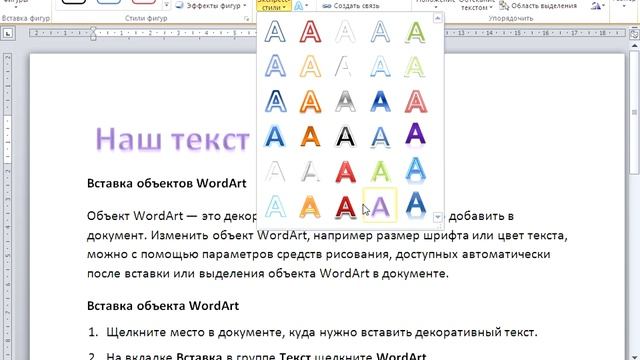The height and width of the screenshot is (360, 640).
Task: Pick the pink-red fill WordArt style in the third row
Action: click(416, 101)
